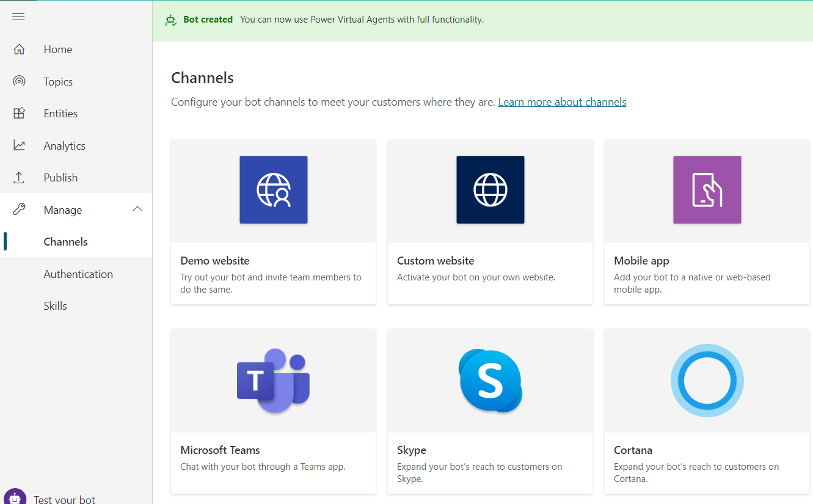
Task: Click the Channels page heading
Action: (x=202, y=78)
